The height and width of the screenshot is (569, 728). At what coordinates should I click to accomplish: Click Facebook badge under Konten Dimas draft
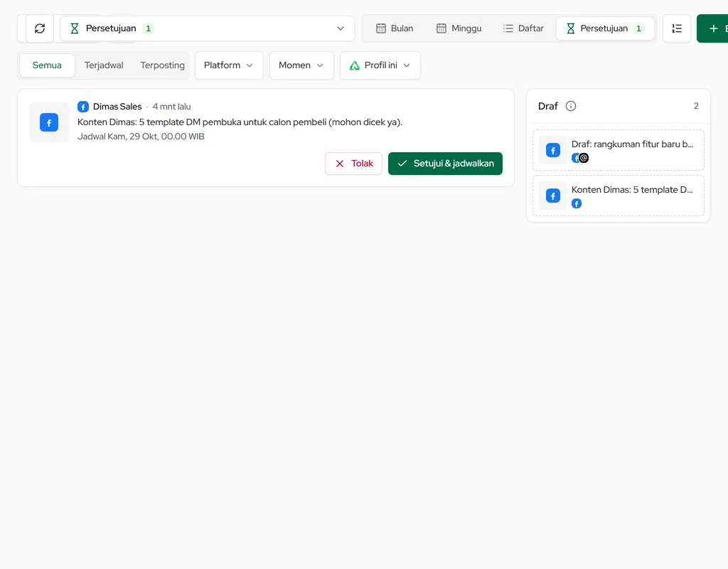[577, 203]
